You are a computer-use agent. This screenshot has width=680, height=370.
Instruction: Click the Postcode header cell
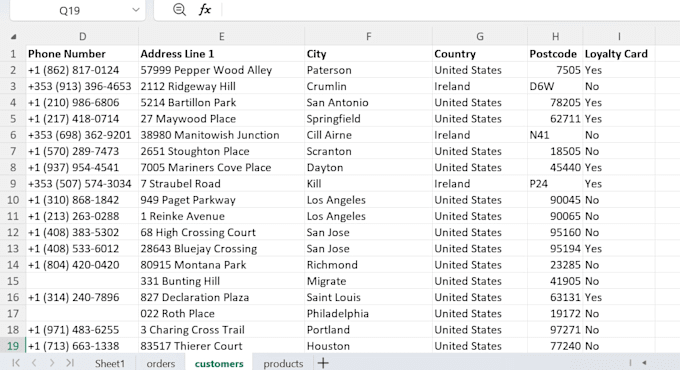point(556,54)
